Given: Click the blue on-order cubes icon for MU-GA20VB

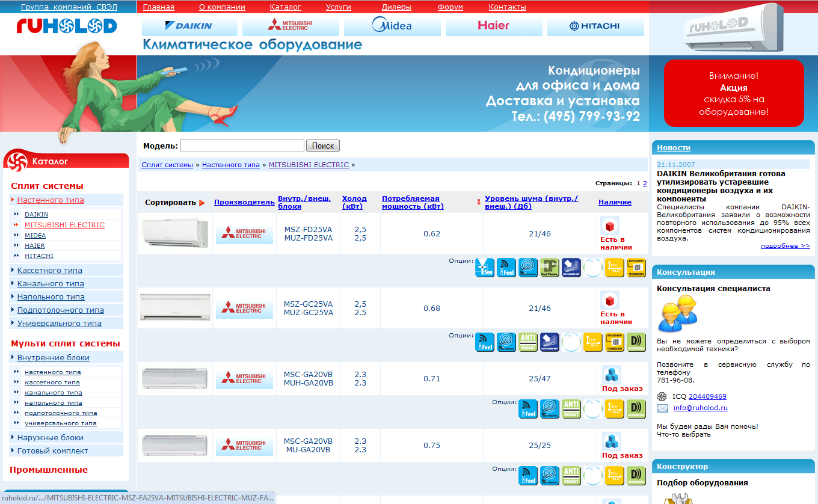Looking at the screenshot, I should click(x=612, y=441).
